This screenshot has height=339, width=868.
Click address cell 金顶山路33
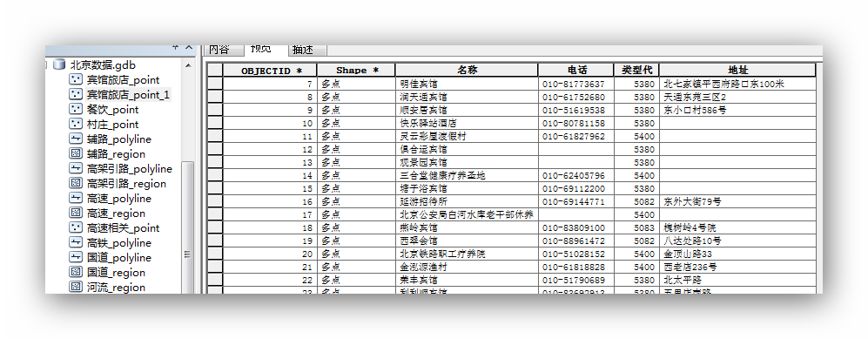point(738,254)
